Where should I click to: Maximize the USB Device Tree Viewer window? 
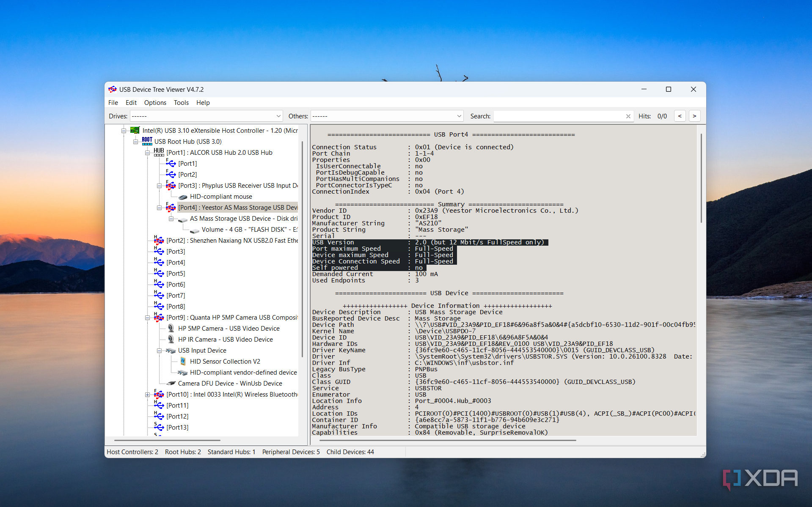pos(669,89)
